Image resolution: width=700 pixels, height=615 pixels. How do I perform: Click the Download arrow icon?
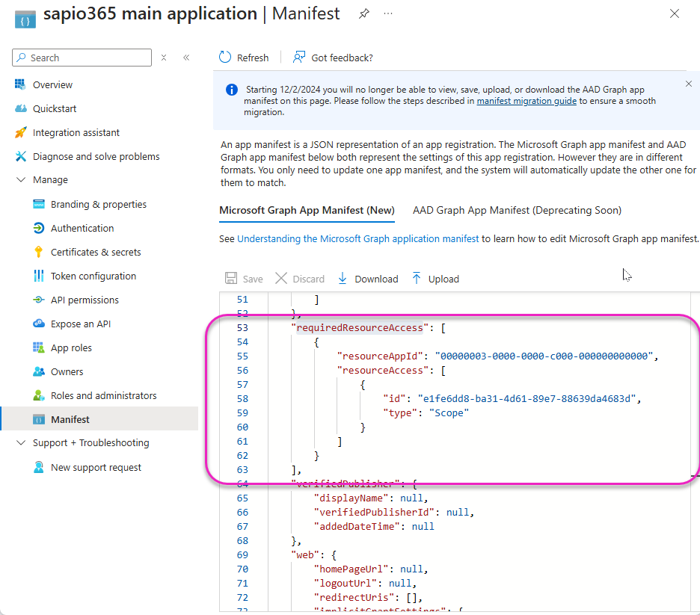[x=343, y=279]
